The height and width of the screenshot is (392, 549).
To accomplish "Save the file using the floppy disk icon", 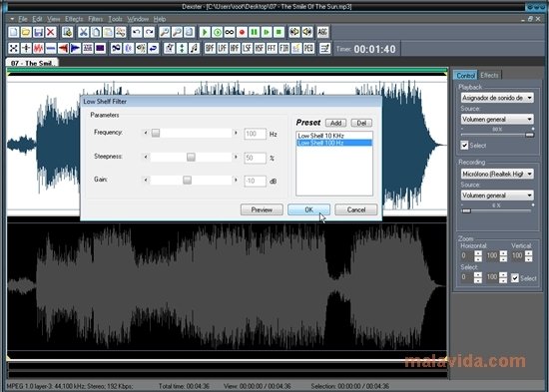I will pyautogui.click(x=39, y=32).
